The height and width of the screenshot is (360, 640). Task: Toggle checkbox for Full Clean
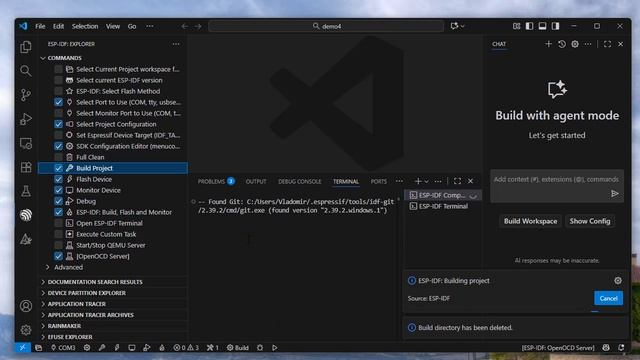[58, 157]
